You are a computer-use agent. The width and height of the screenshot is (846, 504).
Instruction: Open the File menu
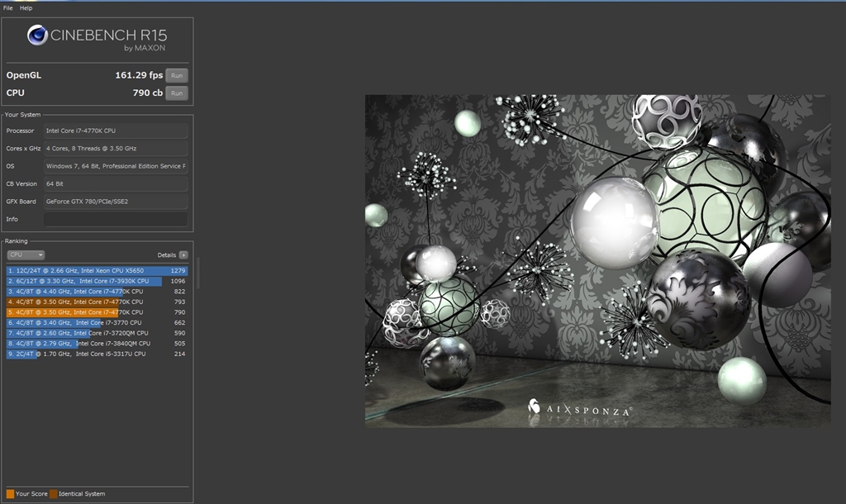(x=8, y=7)
